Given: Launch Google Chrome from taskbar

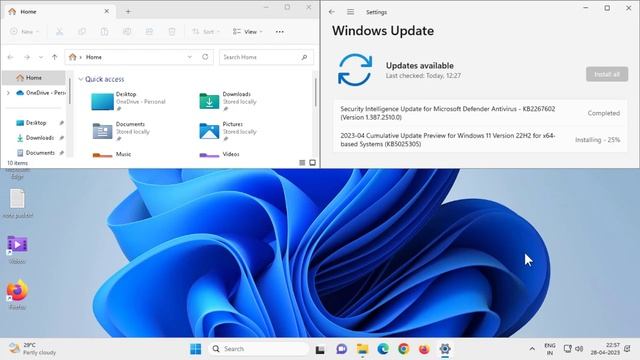Looking at the screenshot, I should point(404,349).
